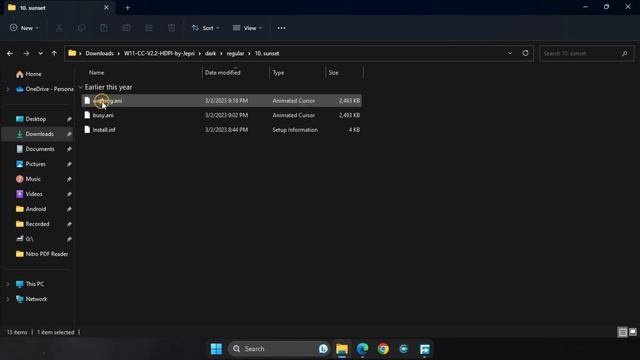Select the working.ani file row
Viewport: 640px width, 360px height.
click(x=222, y=100)
